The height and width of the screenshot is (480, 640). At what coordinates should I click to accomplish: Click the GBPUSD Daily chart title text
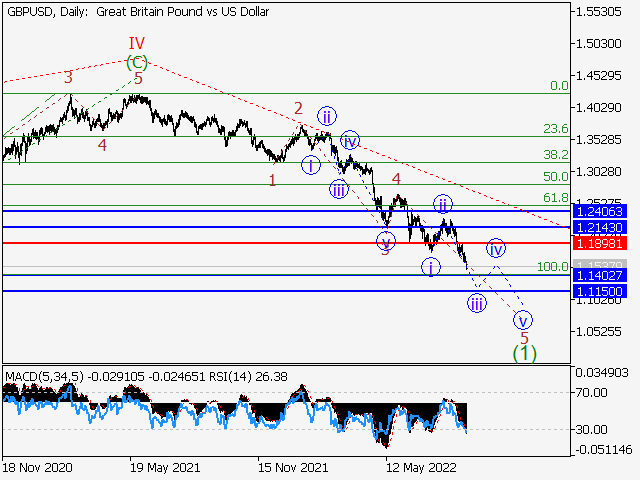(138, 12)
